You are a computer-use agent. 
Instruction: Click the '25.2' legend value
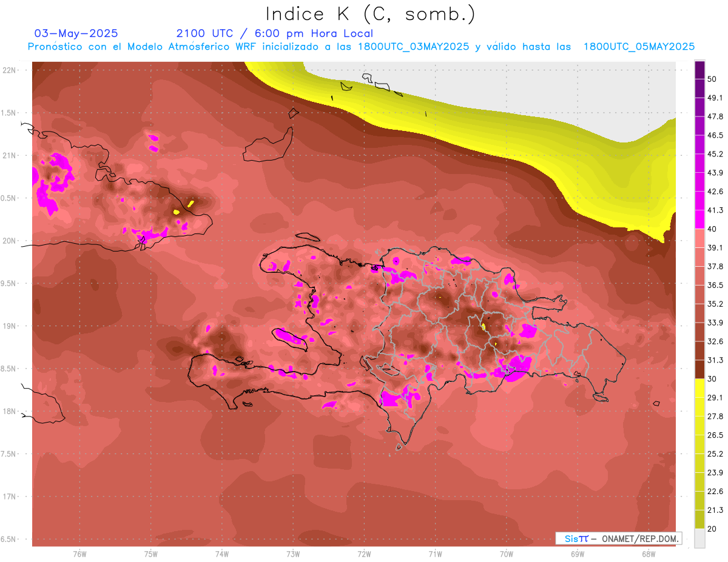click(x=715, y=454)
